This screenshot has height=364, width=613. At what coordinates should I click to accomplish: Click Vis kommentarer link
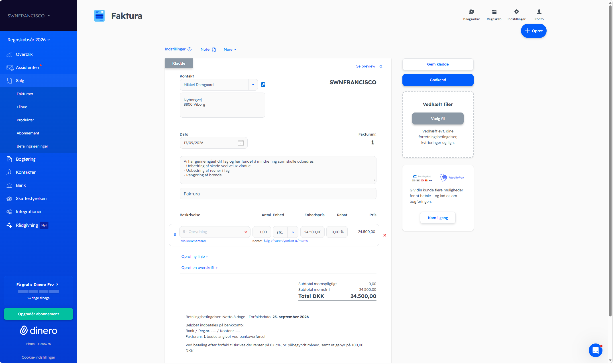tap(194, 241)
